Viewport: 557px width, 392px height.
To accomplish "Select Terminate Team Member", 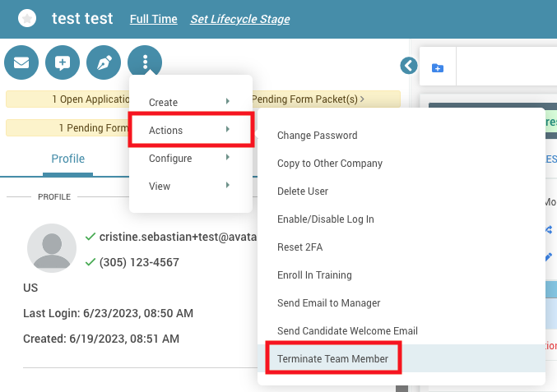I will pos(333,359).
